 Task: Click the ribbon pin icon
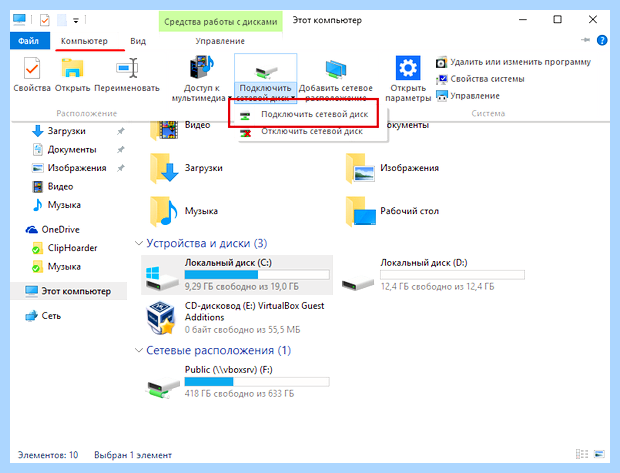pos(585,40)
